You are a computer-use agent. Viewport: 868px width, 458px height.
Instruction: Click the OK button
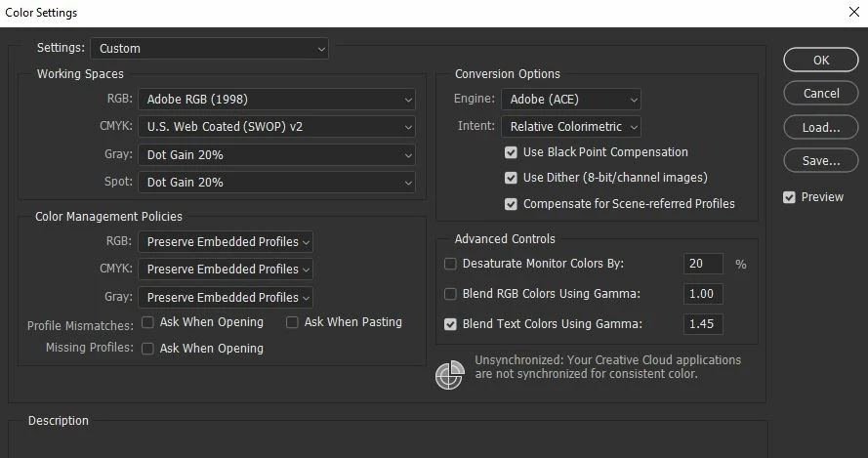click(x=821, y=60)
